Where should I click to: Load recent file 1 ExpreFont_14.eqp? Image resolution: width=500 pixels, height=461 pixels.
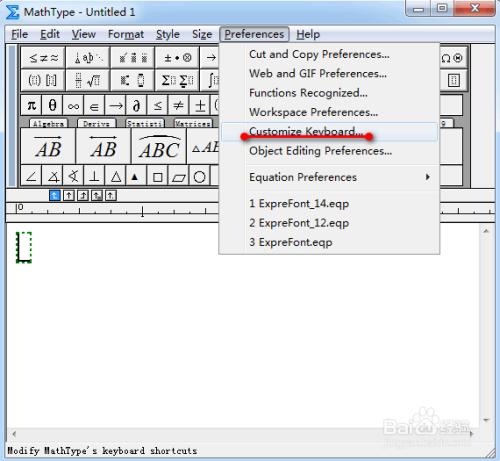pyautogui.click(x=329, y=203)
